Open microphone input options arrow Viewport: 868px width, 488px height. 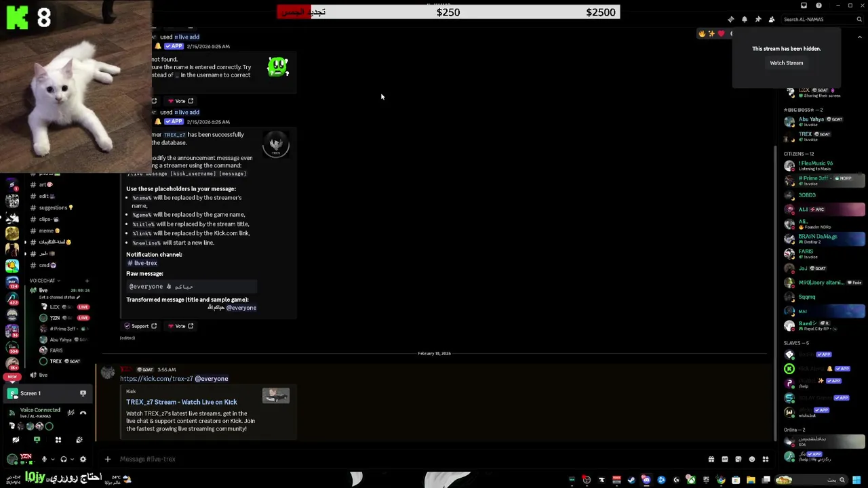pyautogui.click(x=52, y=459)
